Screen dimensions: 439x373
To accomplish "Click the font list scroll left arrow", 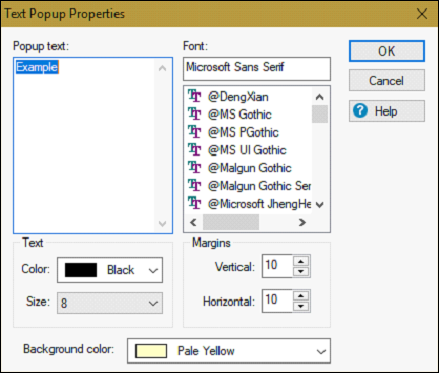I will (193, 222).
